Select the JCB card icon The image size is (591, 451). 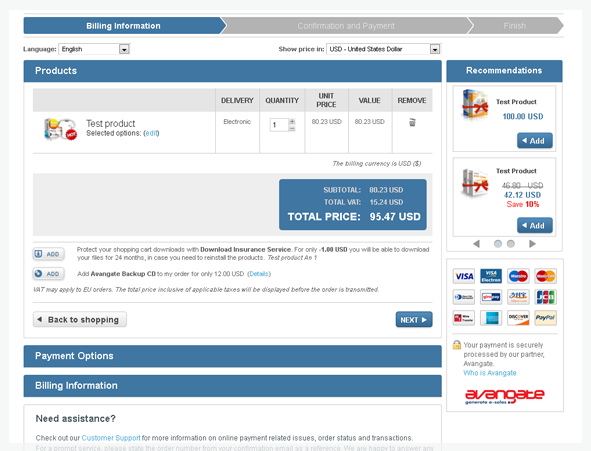point(545,297)
